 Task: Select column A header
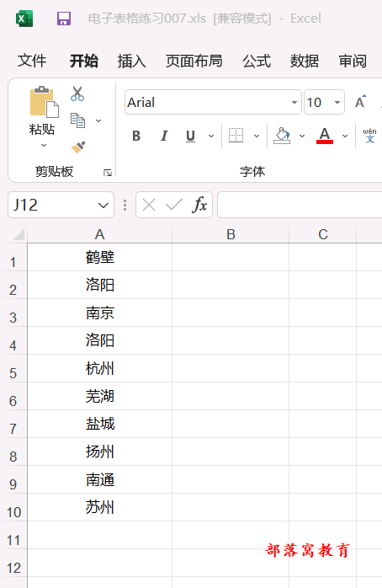[99, 235]
